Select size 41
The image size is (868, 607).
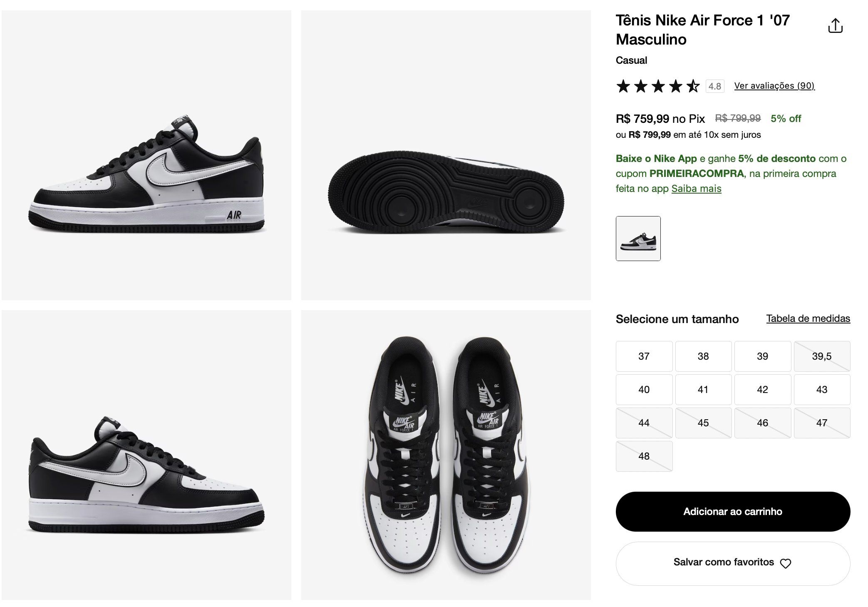point(703,390)
